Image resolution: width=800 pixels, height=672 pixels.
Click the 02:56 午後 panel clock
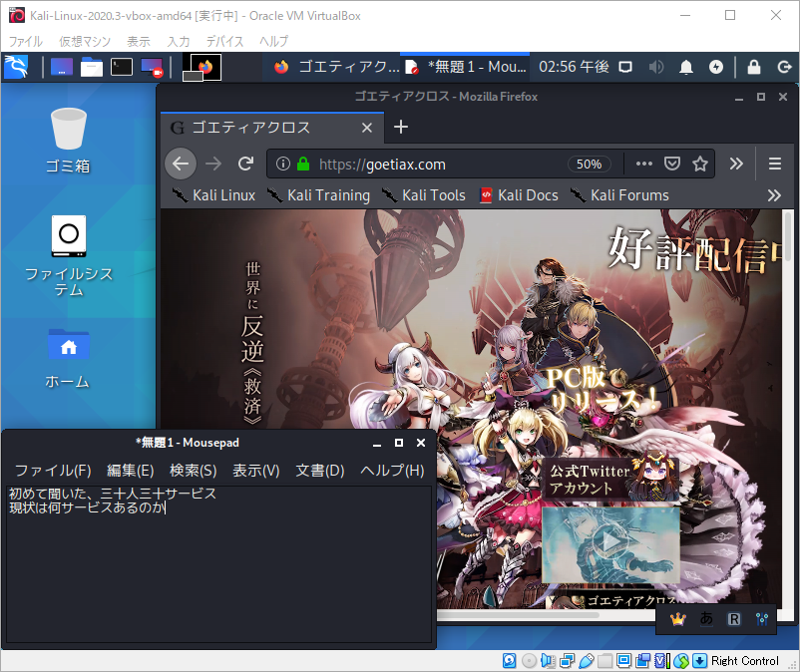[574, 67]
